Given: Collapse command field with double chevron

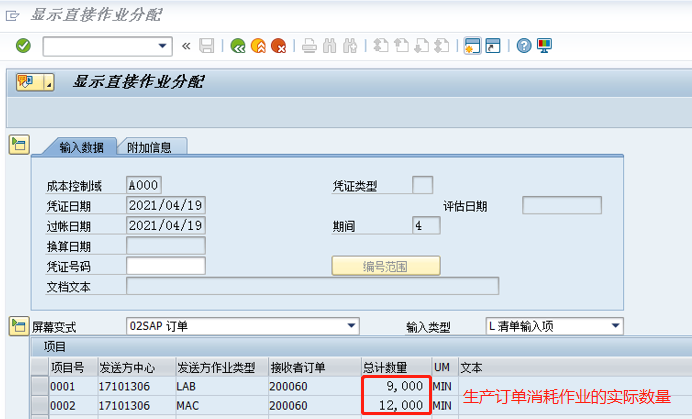Looking at the screenshot, I should coord(186,46).
